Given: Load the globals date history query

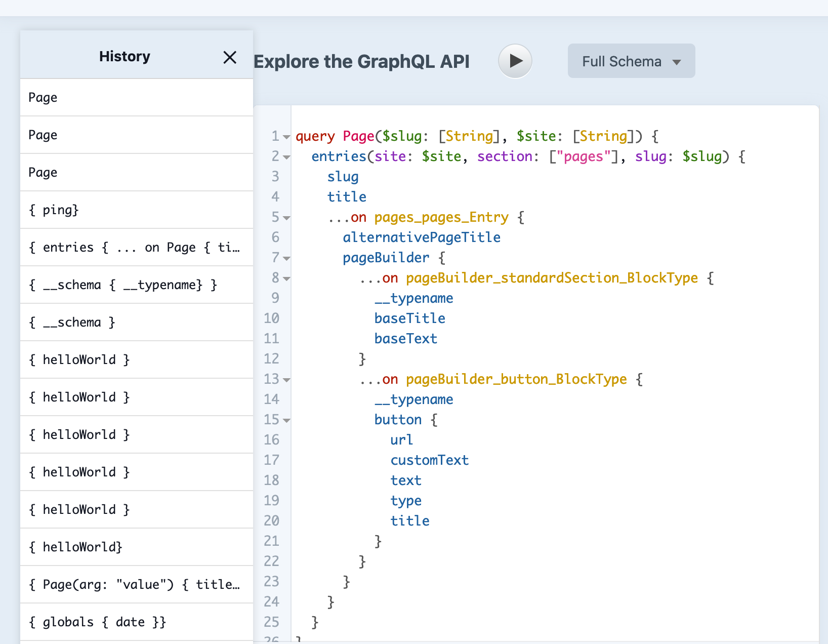Looking at the screenshot, I should pos(137,622).
